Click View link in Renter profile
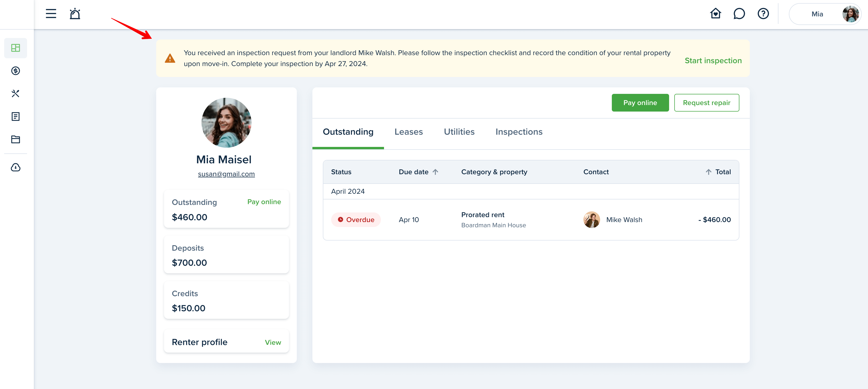The image size is (868, 389). click(273, 342)
